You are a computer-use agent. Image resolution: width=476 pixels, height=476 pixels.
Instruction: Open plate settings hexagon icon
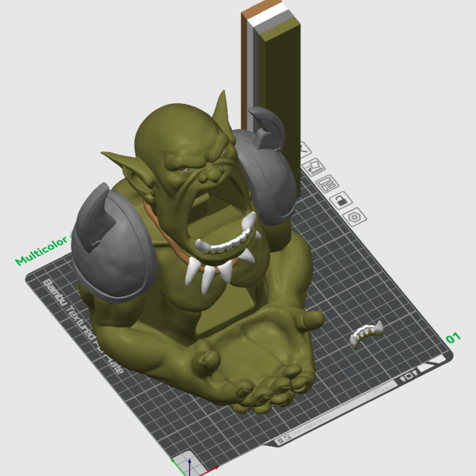point(355,217)
